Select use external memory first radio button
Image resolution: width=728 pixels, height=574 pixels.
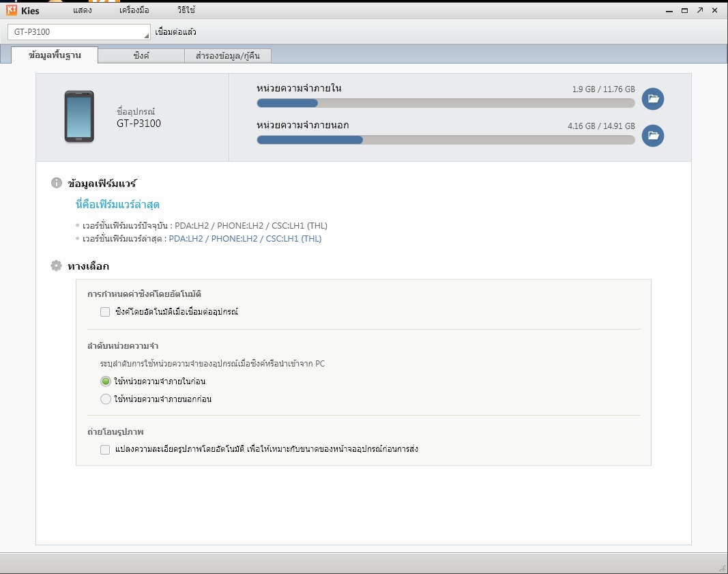pos(106,399)
